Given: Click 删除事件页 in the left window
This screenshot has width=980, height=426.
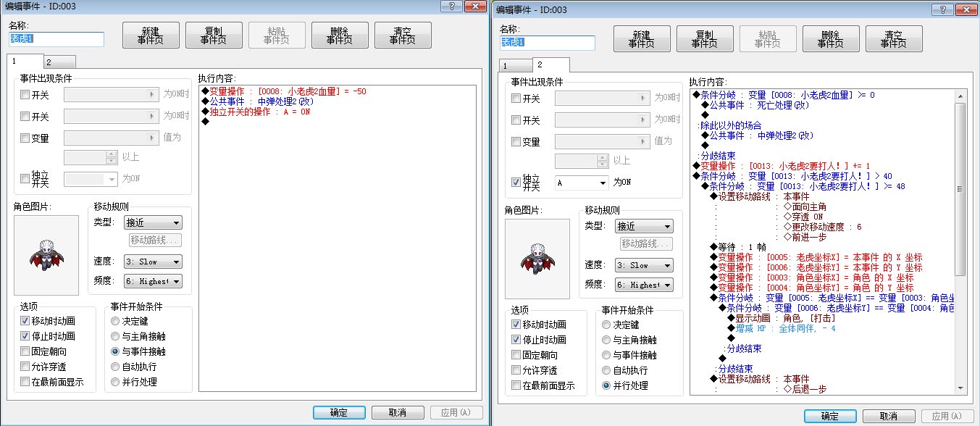Looking at the screenshot, I should click(340, 35).
